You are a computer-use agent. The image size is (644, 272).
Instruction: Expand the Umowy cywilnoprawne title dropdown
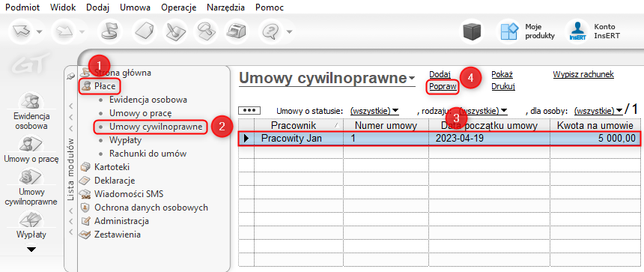pyautogui.click(x=412, y=79)
